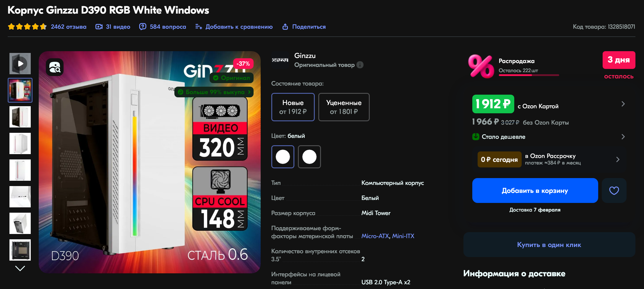Click the Поделиться link
Image resolution: width=644 pixels, height=289 pixels.
[x=309, y=27]
